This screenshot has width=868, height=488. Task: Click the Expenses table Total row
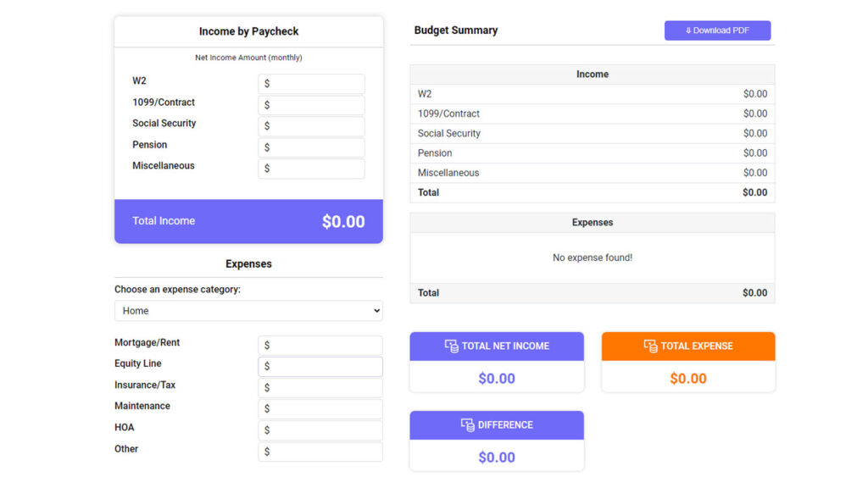[593, 293]
